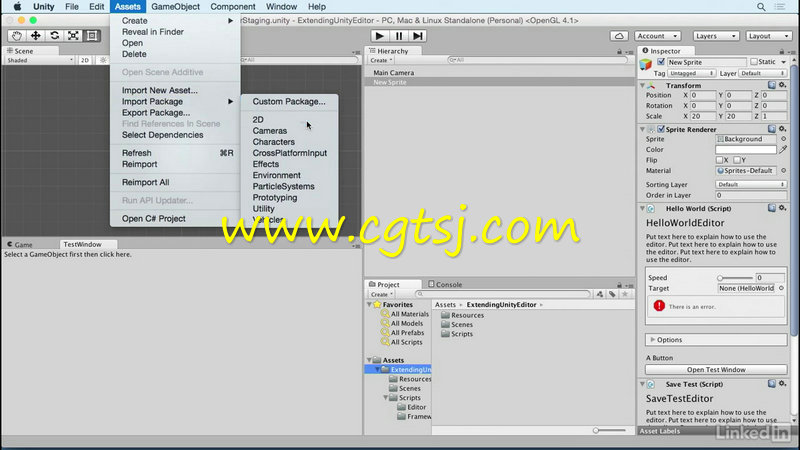
Task: Open Transform component gear settings
Action: point(782,85)
